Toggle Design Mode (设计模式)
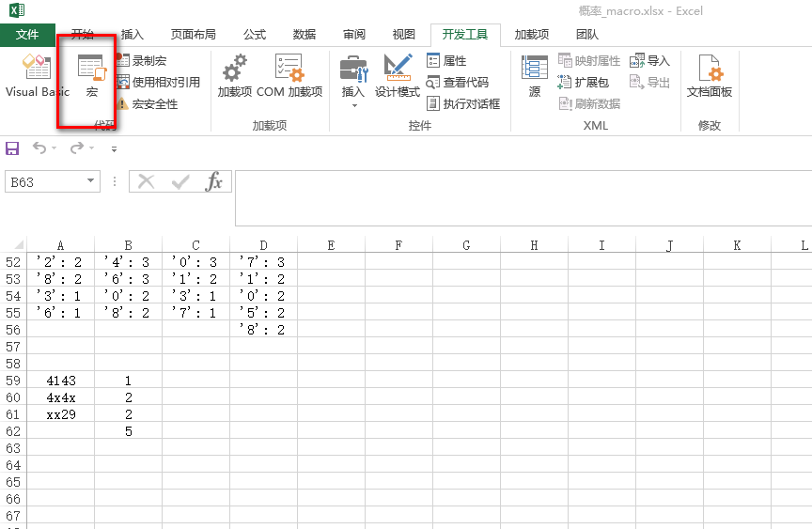812x529 pixels. coord(398,75)
